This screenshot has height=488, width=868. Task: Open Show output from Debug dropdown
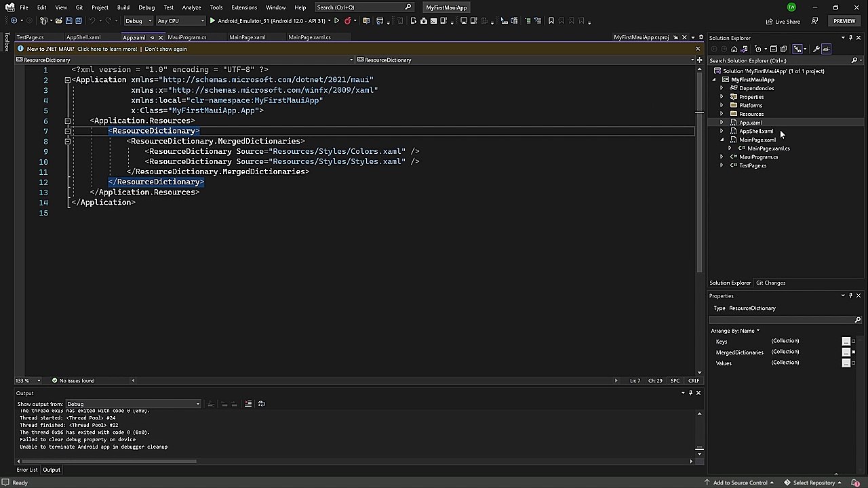134,404
